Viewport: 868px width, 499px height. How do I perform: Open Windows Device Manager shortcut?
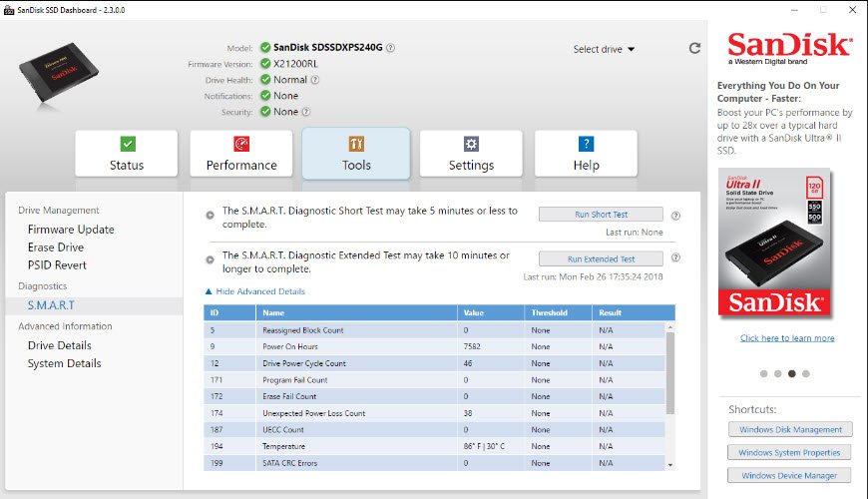(x=789, y=476)
